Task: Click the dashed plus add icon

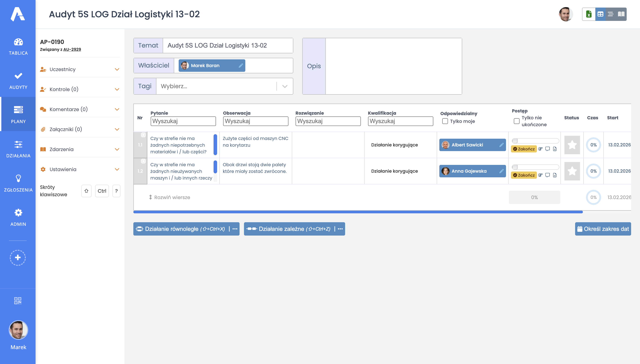Action: tap(18, 258)
